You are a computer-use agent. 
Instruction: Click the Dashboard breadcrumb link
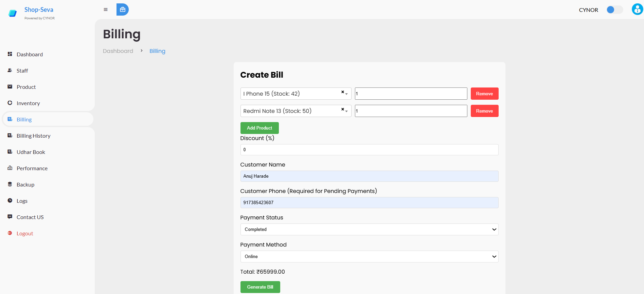point(118,51)
